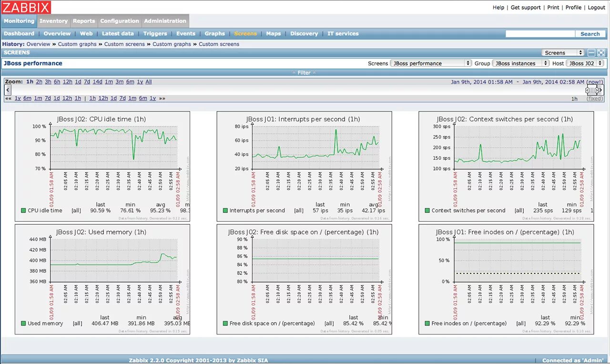
Task: Click the right grip arrow of time slider handle
Action: point(597,90)
